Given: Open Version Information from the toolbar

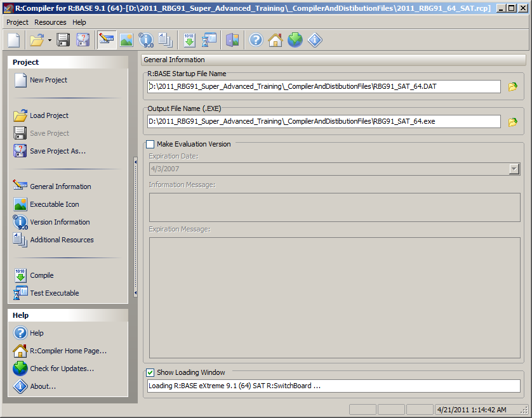Looking at the screenshot, I should pos(146,40).
